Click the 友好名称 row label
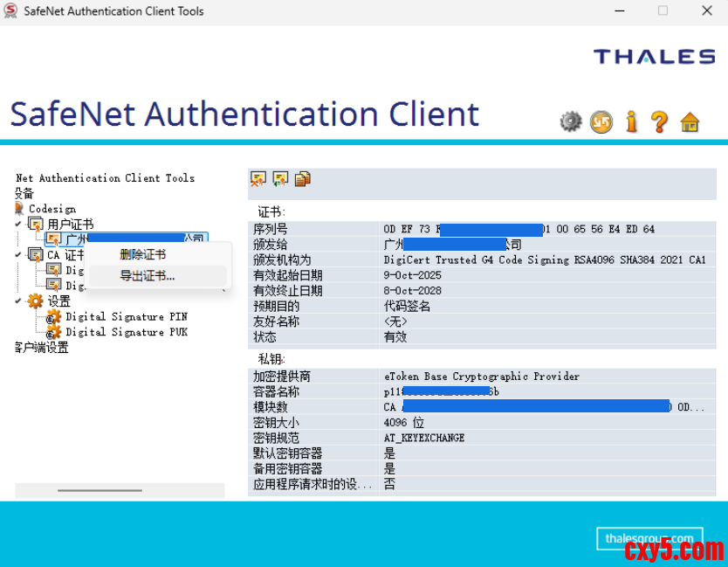The image size is (728, 567). (x=276, y=322)
